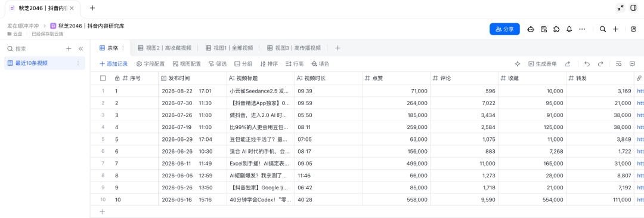Collapse the sidebar with double chevron
This screenshot has height=218, width=644.
pyautogui.click(x=80, y=48)
